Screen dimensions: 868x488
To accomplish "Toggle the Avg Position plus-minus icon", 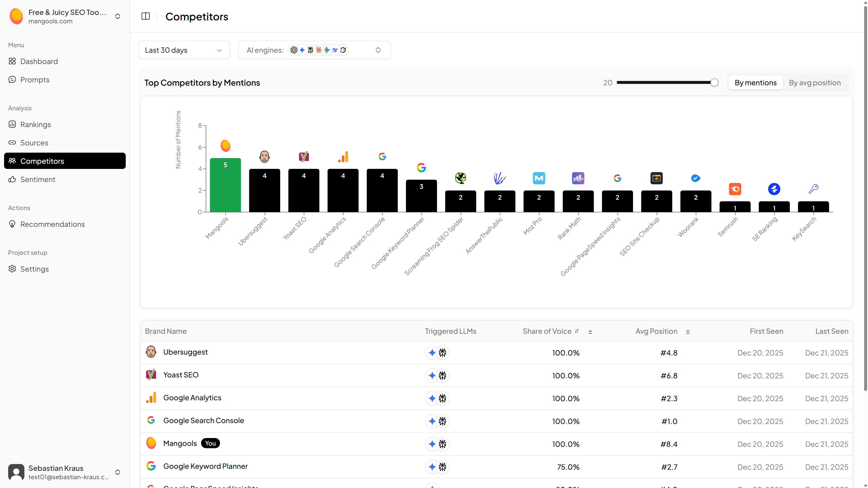I will point(688,332).
